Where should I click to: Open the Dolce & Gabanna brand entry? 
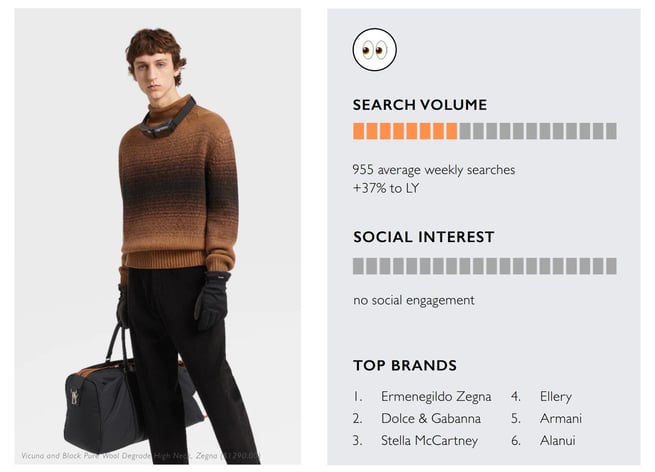[431, 419]
